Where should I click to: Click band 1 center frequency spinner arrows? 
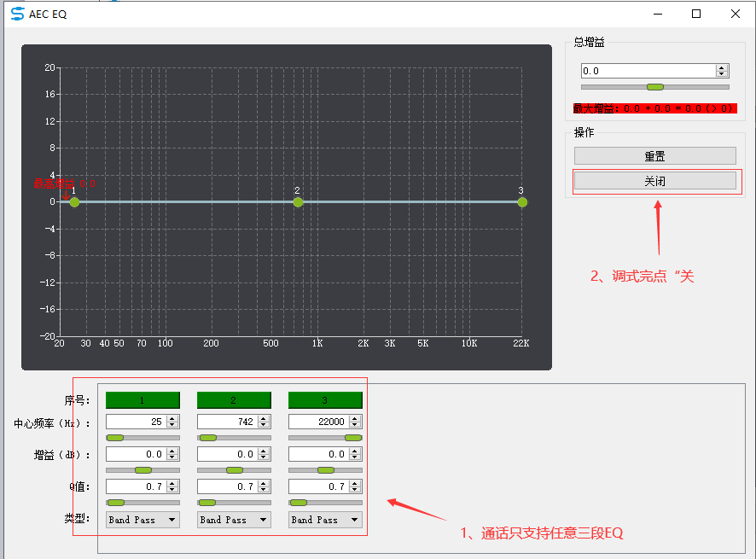tap(172, 422)
